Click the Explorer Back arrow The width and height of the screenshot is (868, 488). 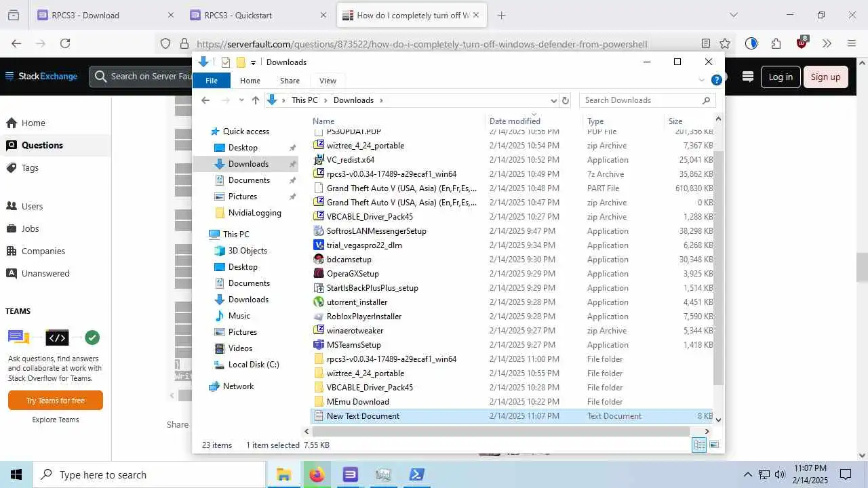(x=206, y=100)
